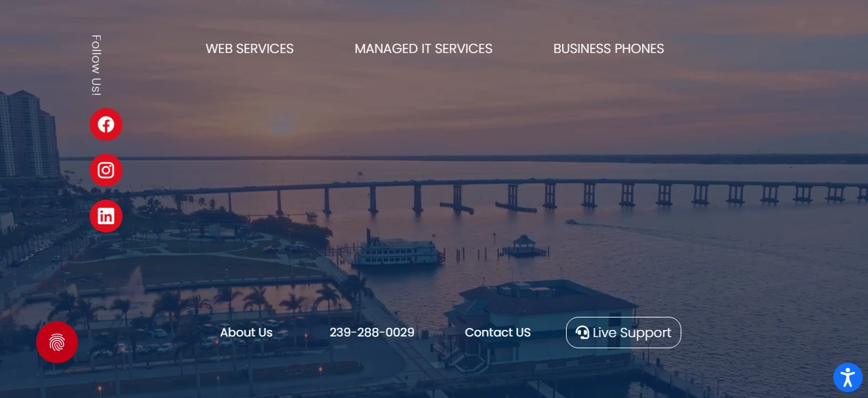Go to the About Us page
868x398 pixels.
click(x=246, y=333)
